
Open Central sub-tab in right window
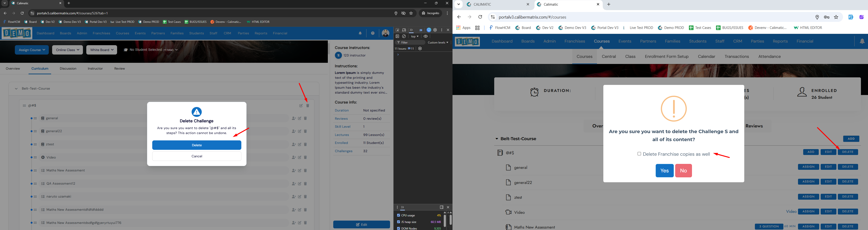[x=609, y=57]
